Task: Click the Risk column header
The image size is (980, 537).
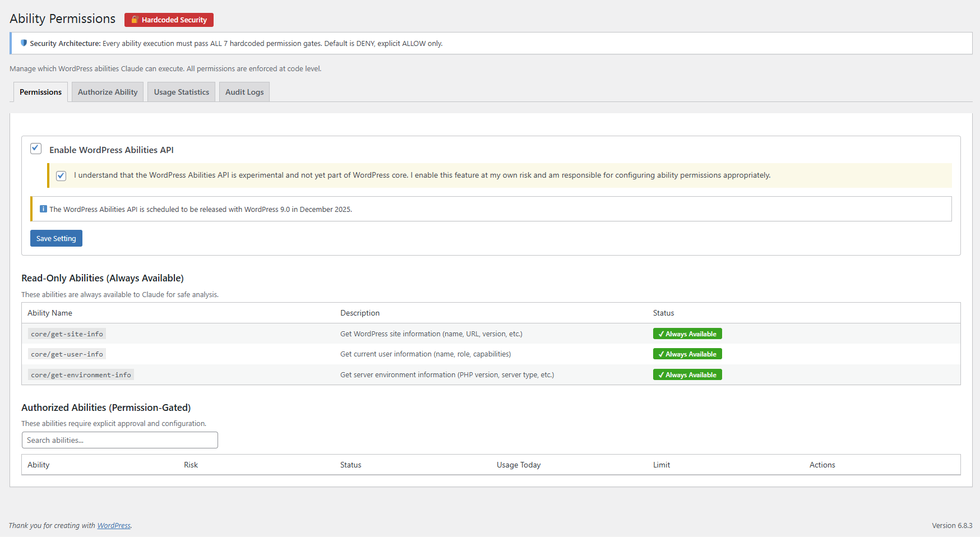Action: [x=191, y=465]
